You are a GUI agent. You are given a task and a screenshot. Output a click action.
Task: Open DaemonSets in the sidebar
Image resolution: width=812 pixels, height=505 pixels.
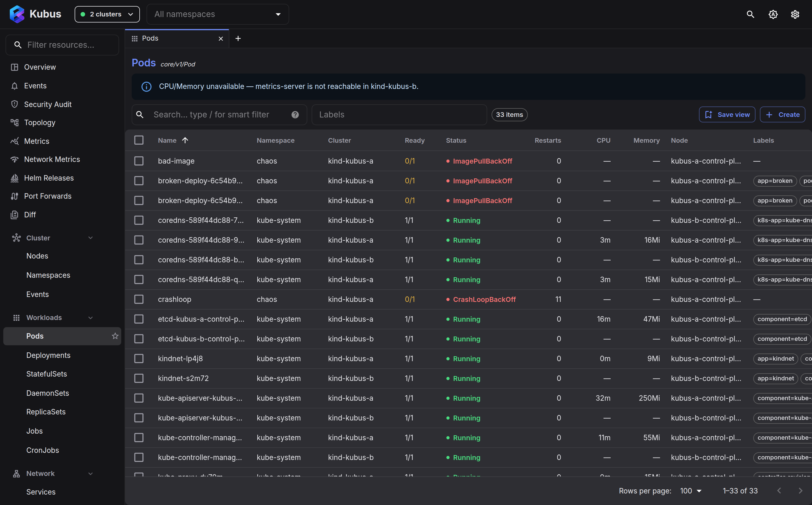[48, 393]
